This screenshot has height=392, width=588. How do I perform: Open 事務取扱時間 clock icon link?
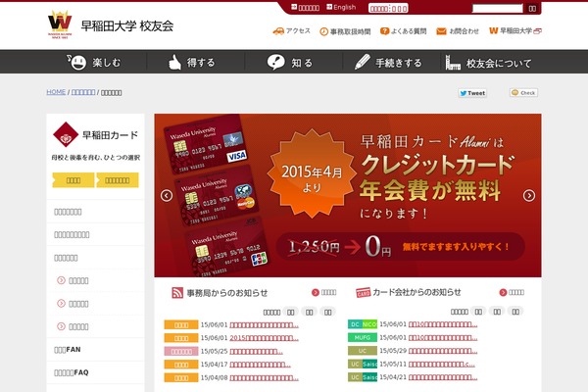[345, 31]
